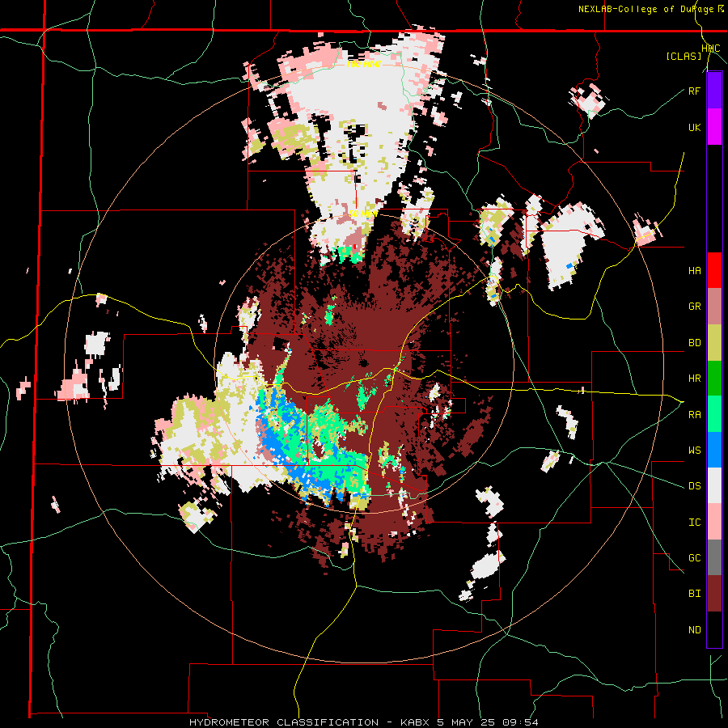728x728 pixels.
Task: Click the HR legend label
Action: (x=694, y=379)
